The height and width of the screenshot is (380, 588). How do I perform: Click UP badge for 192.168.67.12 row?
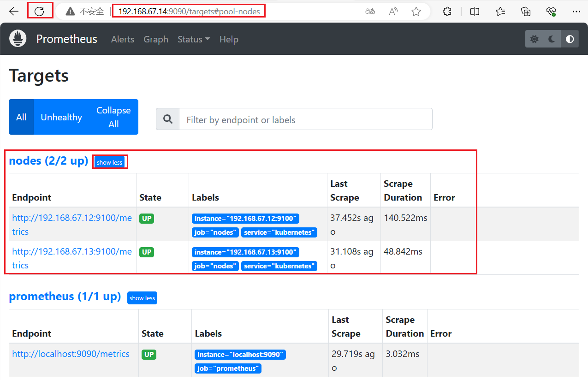pyautogui.click(x=147, y=219)
